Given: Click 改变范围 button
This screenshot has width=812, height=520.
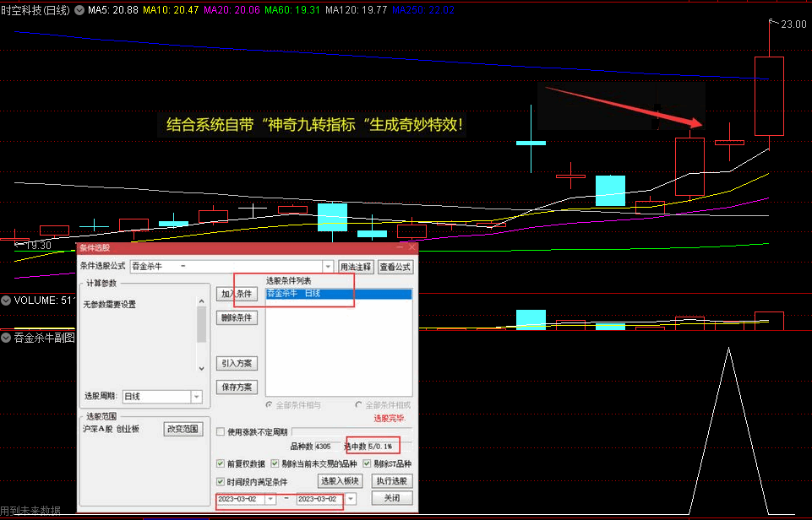Looking at the screenshot, I should (x=183, y=429).
